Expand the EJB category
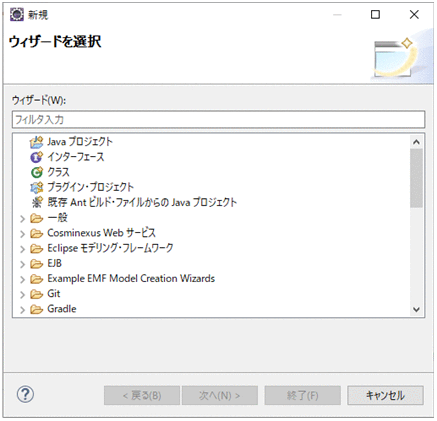Image resolution: width=437 pixels, height=421 pixels. (x=22, y=264)
